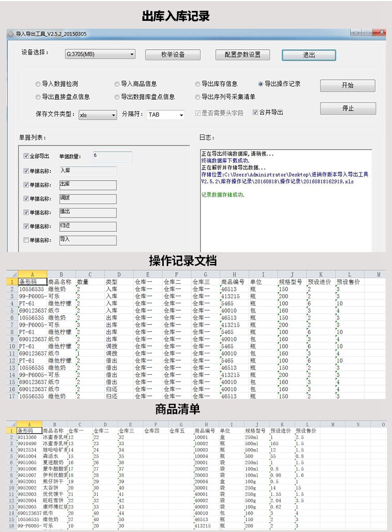
Task: Uncheck the checkbox beside the 借出 document
Action: click(26, 212)
